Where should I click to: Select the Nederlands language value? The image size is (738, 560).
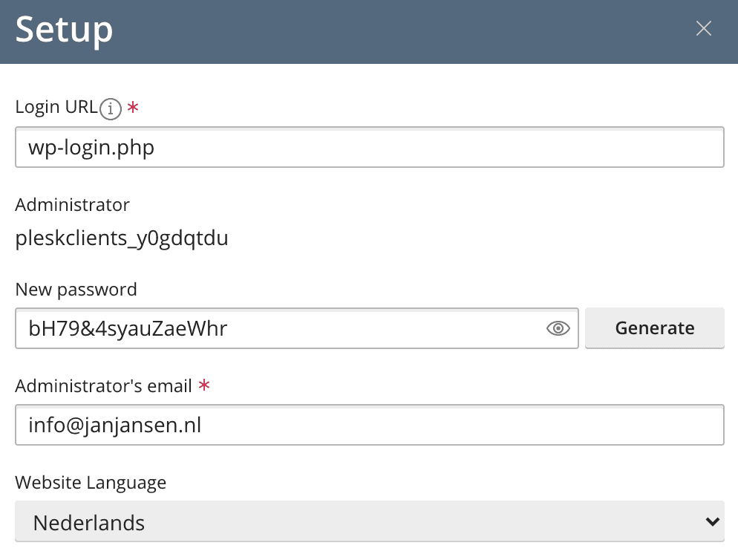pos(89,523)
